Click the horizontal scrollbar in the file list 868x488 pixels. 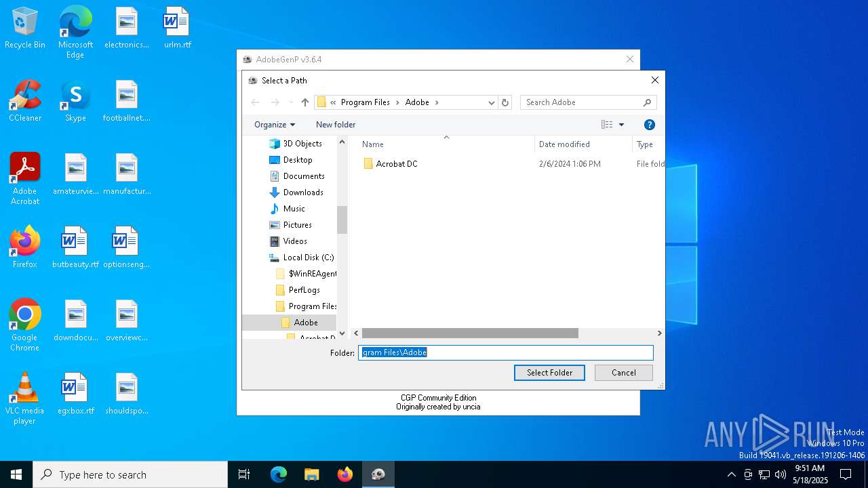469,333
